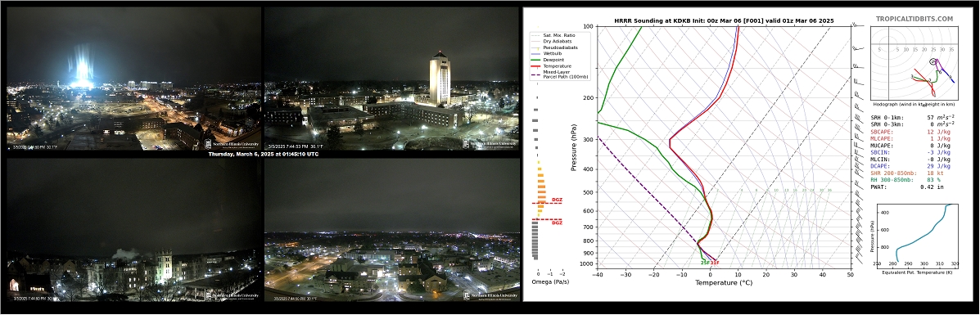Click the 'Pseudoadiabats' legend entry

click(x=561, y=47)
